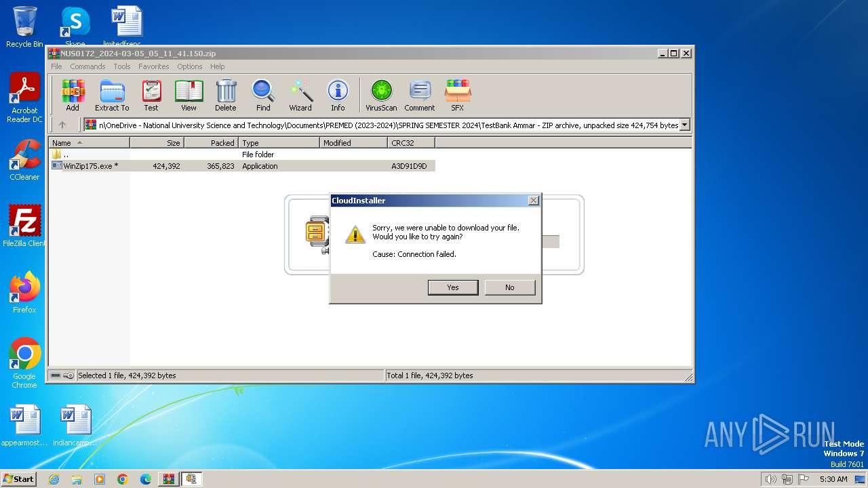Click the Info toolbar icon
Viewport: 868px width, 488px height.
click(338, 95)
